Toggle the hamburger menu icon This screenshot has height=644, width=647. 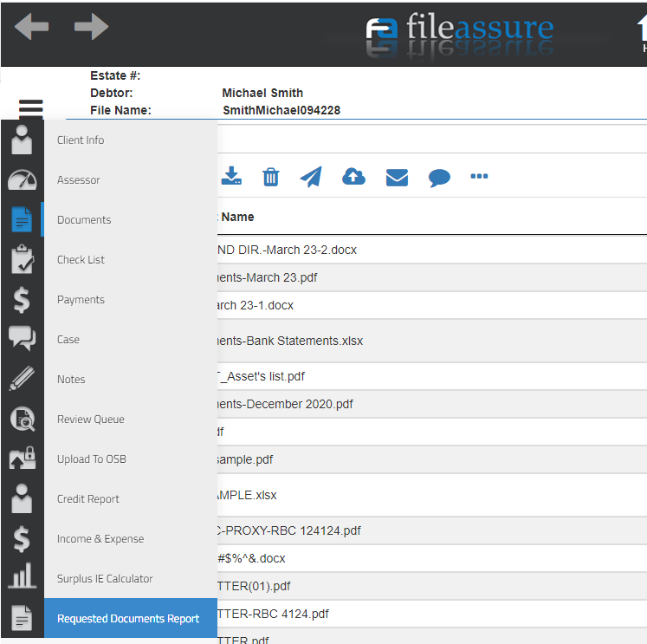[x=31, y=108]
